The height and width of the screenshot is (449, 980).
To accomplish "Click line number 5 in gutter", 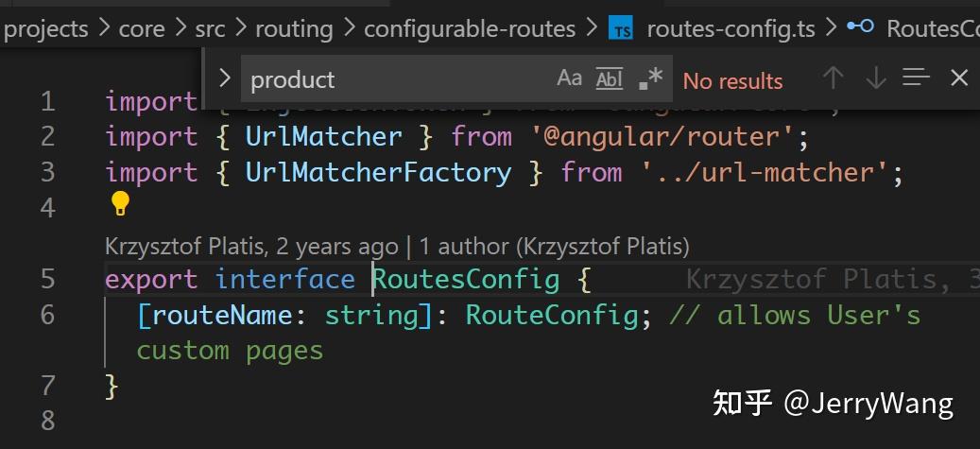I will tap(47, 279).
